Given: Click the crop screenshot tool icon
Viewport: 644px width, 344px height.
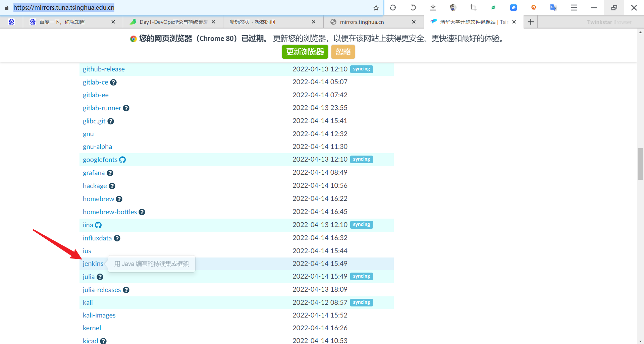Looking at the screenshot, I should coord(473,7).
